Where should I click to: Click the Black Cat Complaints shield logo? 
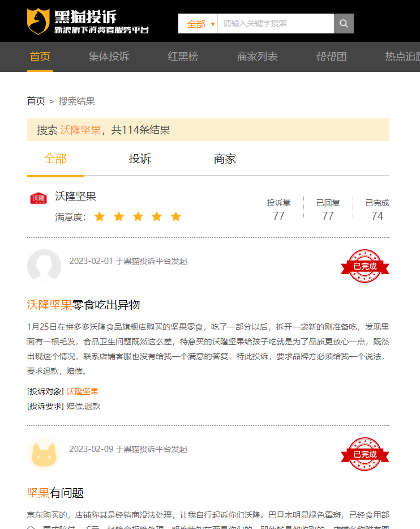pos(38,22)
